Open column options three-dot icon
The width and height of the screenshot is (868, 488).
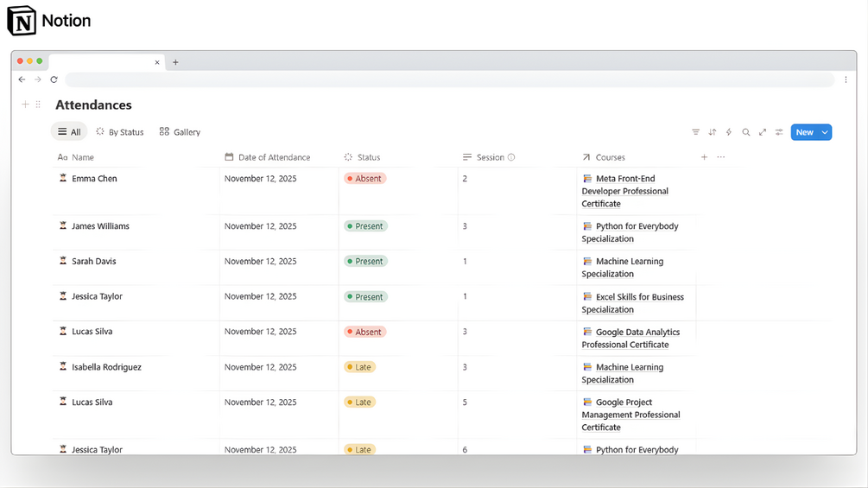pyautogui.click(x=721, y=157)
